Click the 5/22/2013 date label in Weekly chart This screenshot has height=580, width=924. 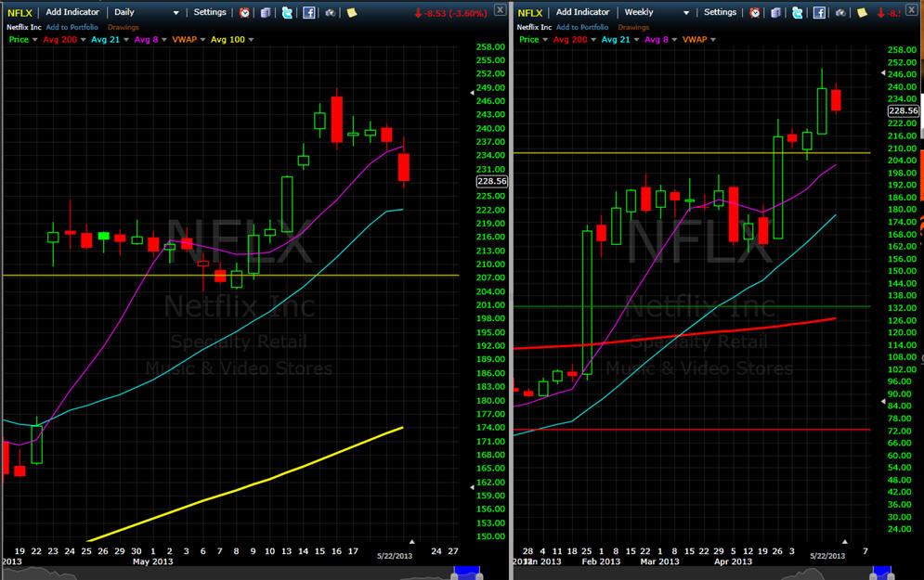[x=827, y=556]
